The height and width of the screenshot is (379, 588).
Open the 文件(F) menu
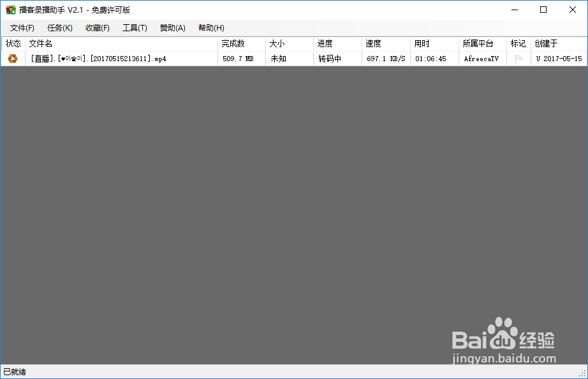pyautogui.click(x=22, y=27)
